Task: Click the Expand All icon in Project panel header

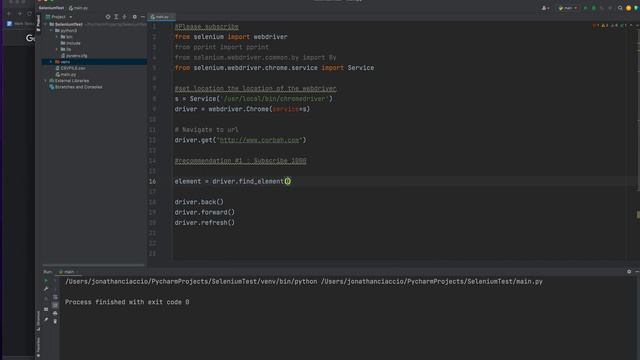Action: [116, 17]
